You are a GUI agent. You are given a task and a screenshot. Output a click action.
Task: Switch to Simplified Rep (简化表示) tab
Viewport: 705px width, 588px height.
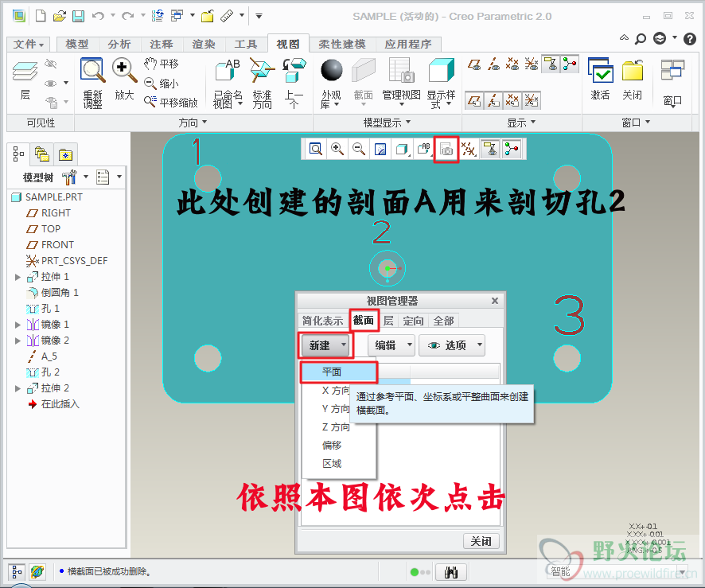tap(322, 321)
